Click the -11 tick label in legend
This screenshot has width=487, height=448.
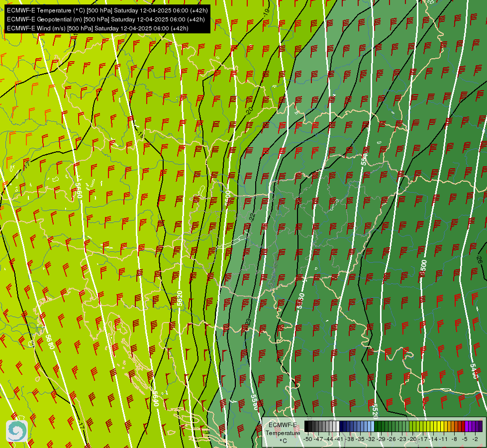coord(443,440)
